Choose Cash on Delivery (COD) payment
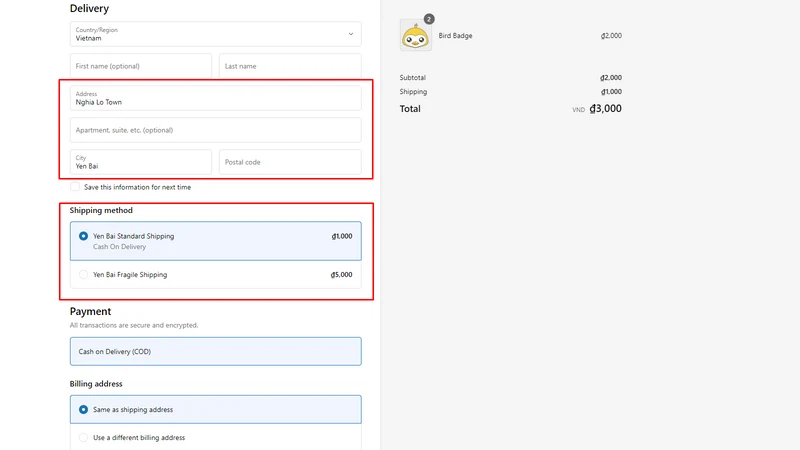 215,352
